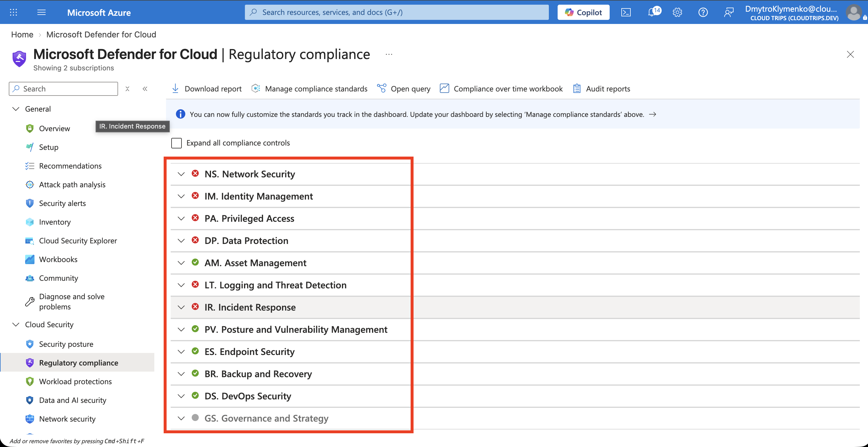Image resolution: width=868 pixels, height=447 pixels.
Task: Expand DS. DevOps Security control
Action: [x=181, y=396]
